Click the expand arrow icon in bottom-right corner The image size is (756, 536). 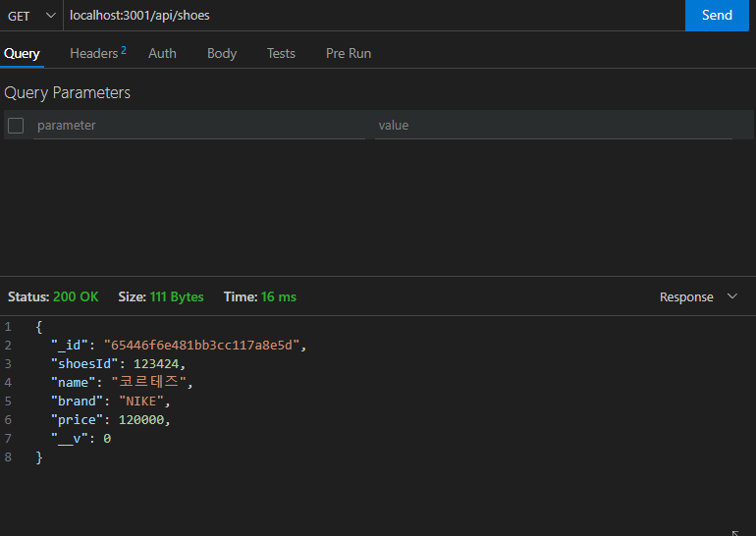pos(736,530)
